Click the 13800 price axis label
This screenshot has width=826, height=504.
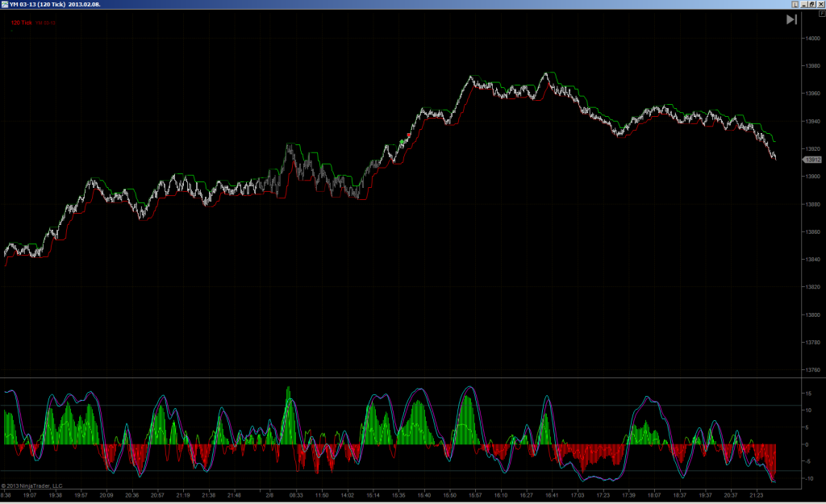click(813, 315)
